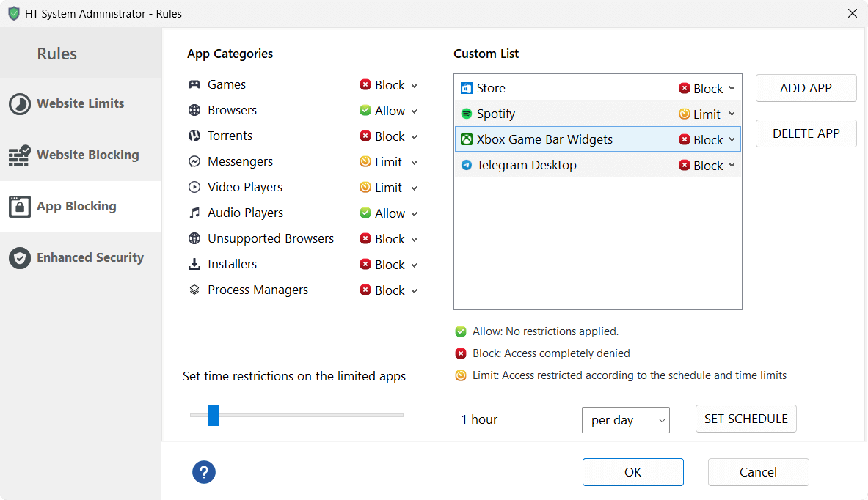This screenshot has height=500, width=868.
Task: Open the Games Block status dropdown
Action: (x=389, y=85)
